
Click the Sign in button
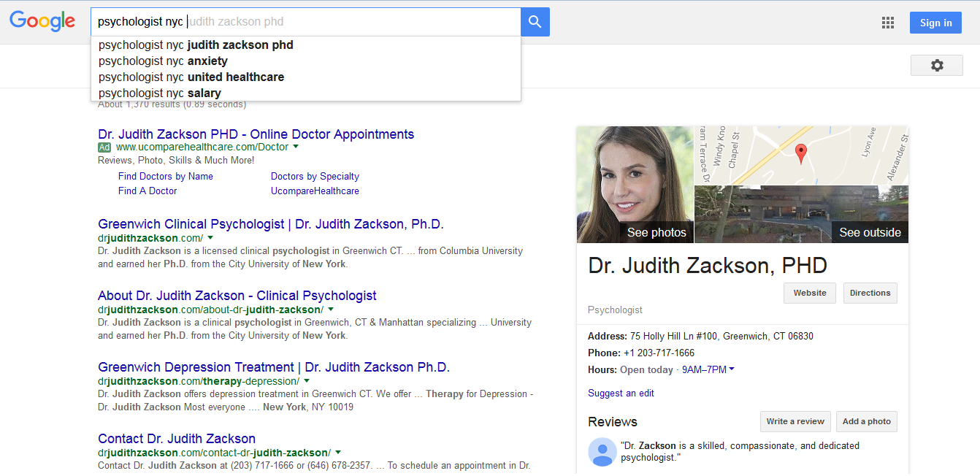coord(935,23)
